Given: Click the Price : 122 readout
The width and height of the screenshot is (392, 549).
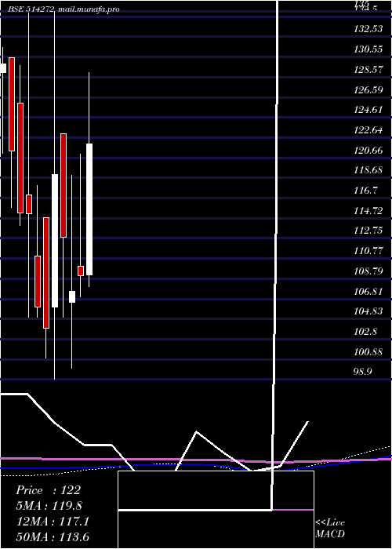Looking at the screenshot, I should [49, 490].
